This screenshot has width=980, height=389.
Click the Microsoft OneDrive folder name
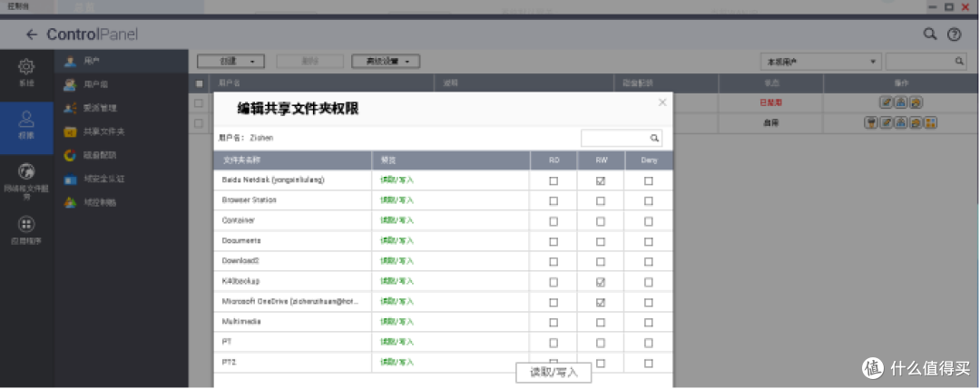290,302
